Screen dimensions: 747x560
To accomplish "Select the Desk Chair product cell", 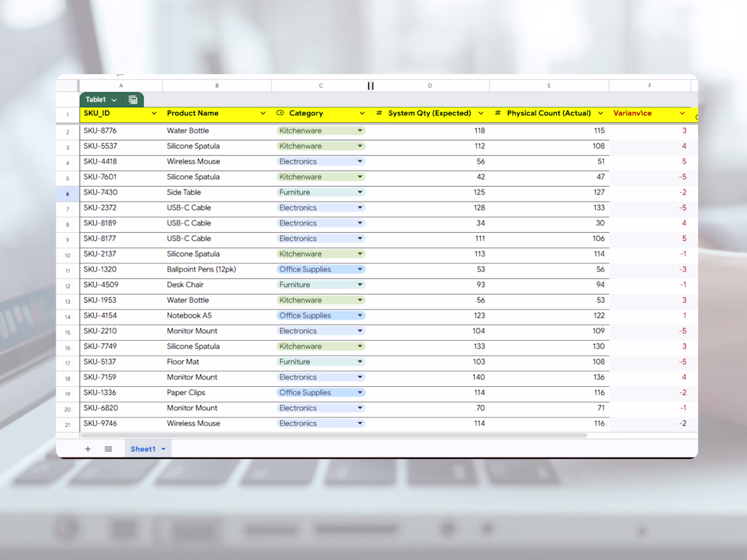I will coord(217,285).
